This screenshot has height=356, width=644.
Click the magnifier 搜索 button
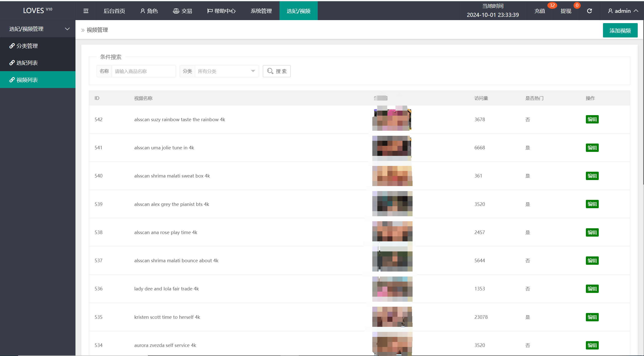(x=276, y=71)
